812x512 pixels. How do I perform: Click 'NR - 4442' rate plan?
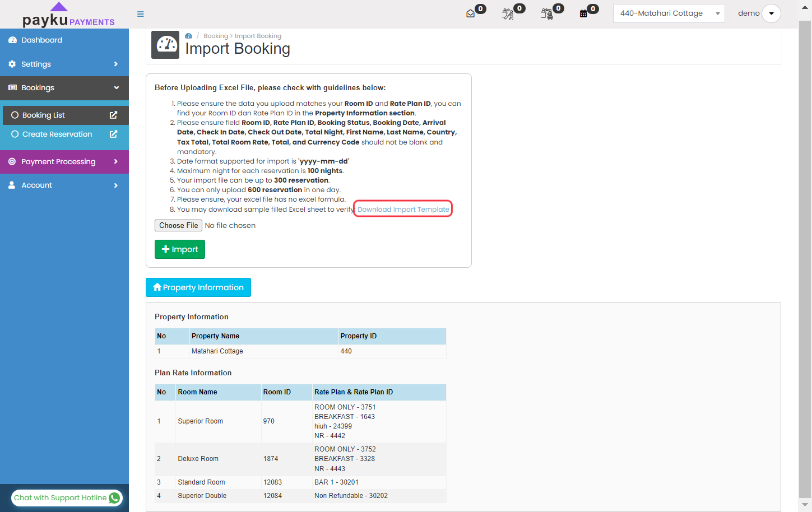pos(330,436)
